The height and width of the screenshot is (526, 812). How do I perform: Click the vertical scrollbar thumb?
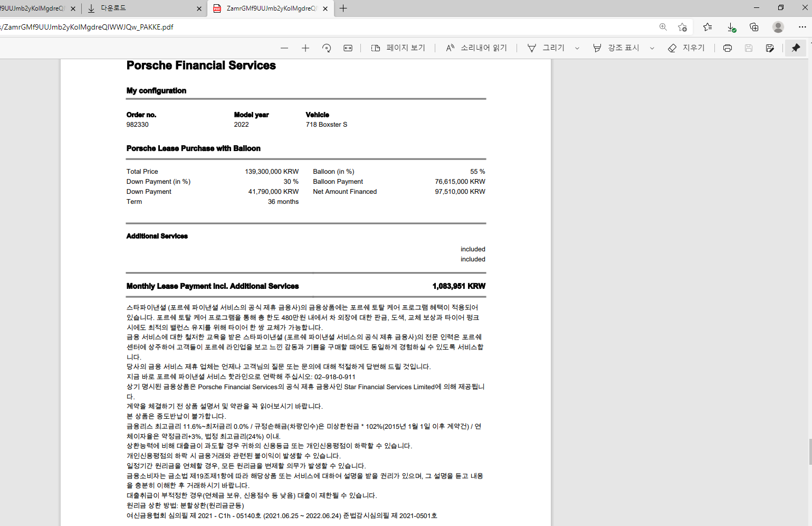click(x=810, y=452)
